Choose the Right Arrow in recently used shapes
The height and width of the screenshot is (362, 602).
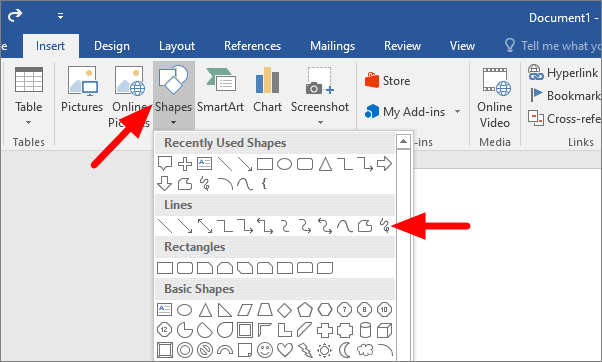384,164
